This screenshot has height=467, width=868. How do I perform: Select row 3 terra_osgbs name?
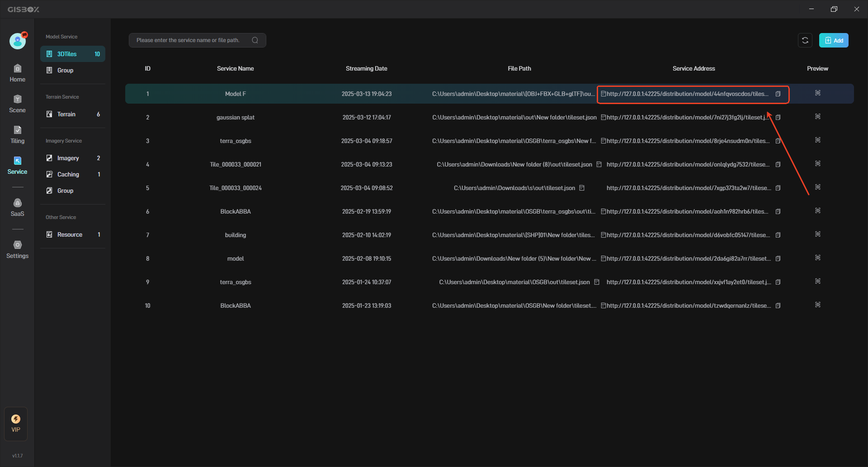pyautogui.click(x=236, y=141)
